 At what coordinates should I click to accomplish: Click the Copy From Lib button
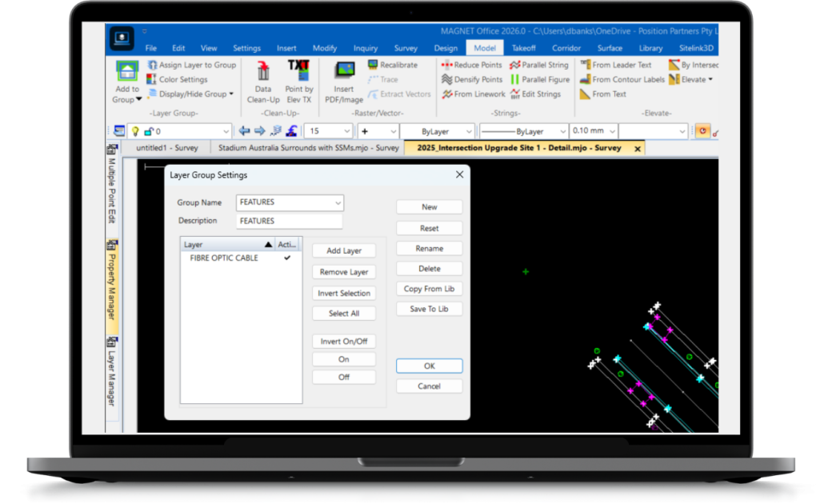click(429, 289)
